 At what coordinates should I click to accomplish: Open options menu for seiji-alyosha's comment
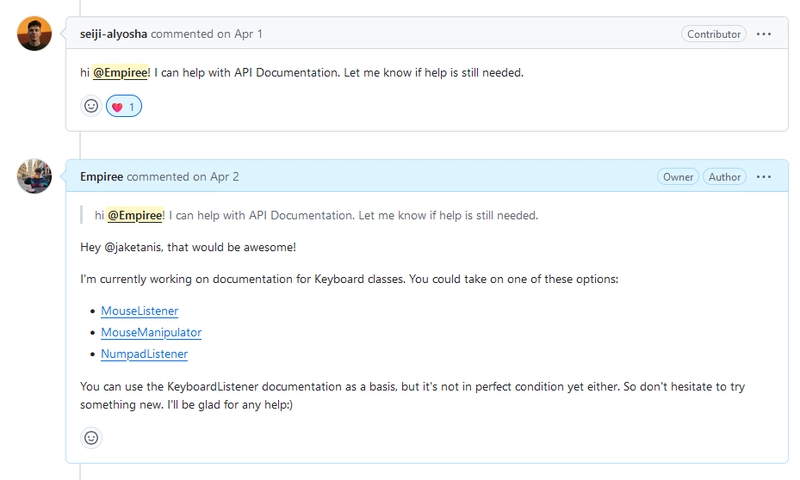(x=764, y=34)
